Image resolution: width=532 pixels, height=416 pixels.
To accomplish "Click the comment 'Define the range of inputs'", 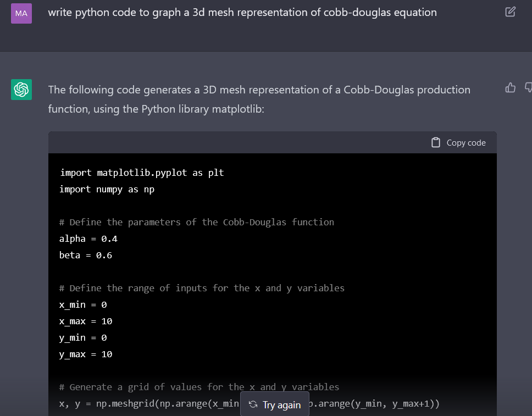I will [202, 288].
